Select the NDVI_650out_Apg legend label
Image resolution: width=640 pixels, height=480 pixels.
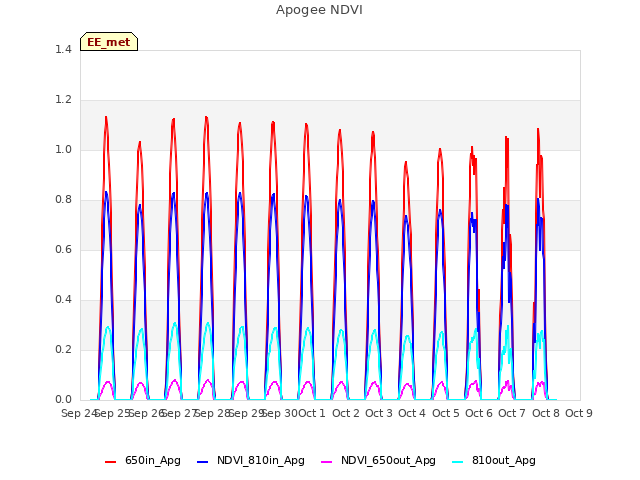[x=388, y=461]
